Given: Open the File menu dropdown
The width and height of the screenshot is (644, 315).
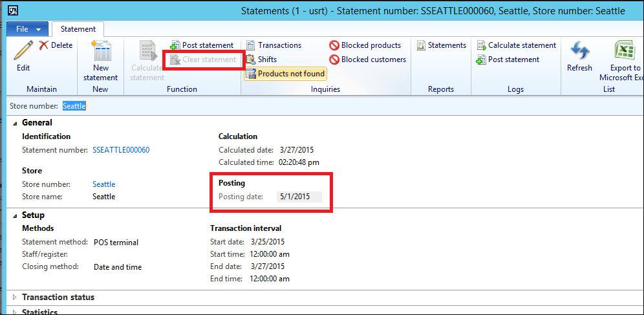Looking at the screenshot, I should click(27, 29).
